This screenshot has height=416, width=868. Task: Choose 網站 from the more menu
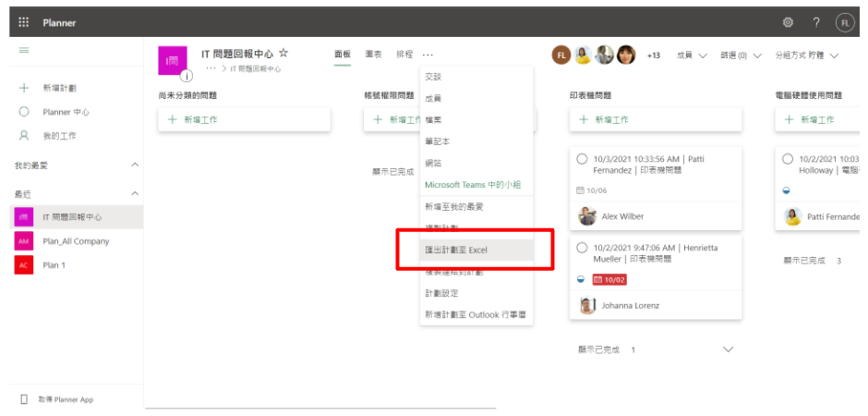(x=476, y=164)
